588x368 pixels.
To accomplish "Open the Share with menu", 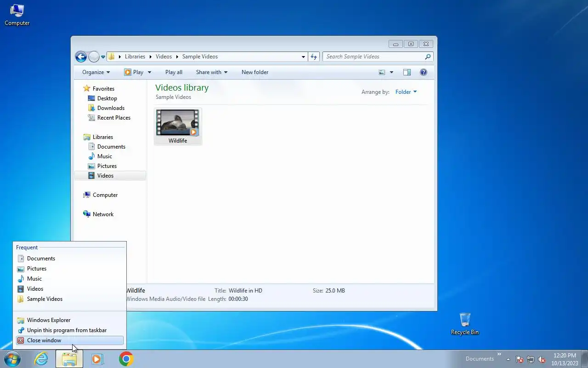I will pos(211,72).
